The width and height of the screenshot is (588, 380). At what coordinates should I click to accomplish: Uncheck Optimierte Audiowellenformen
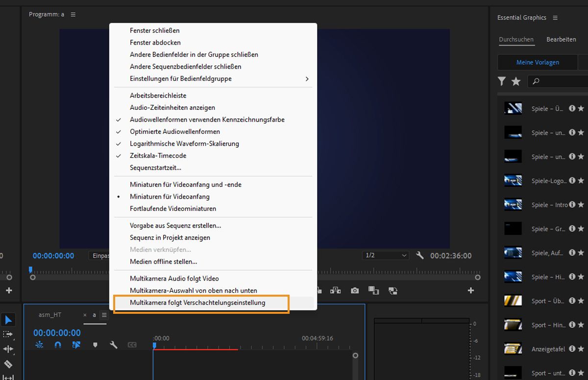tap(174, 131)
